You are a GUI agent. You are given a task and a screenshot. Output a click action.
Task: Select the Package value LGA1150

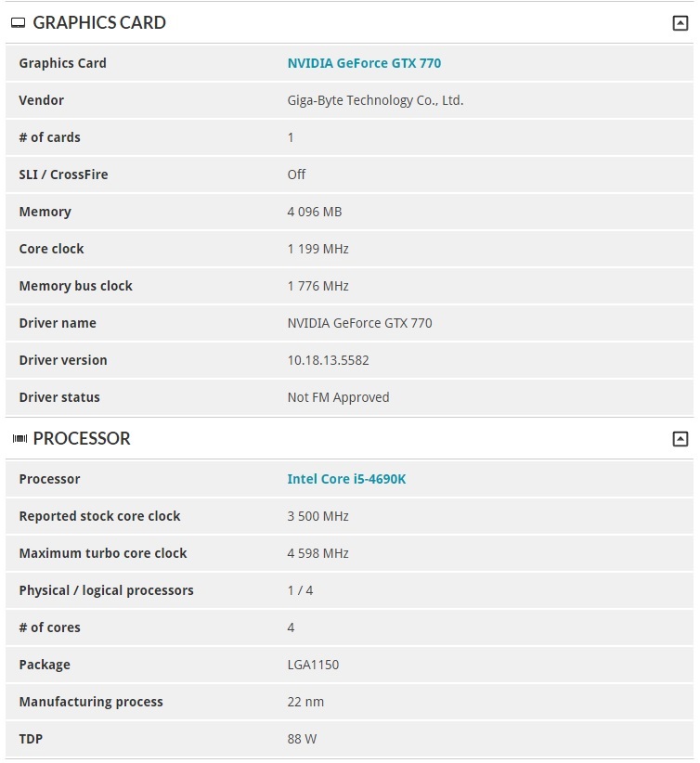point(313,665)
